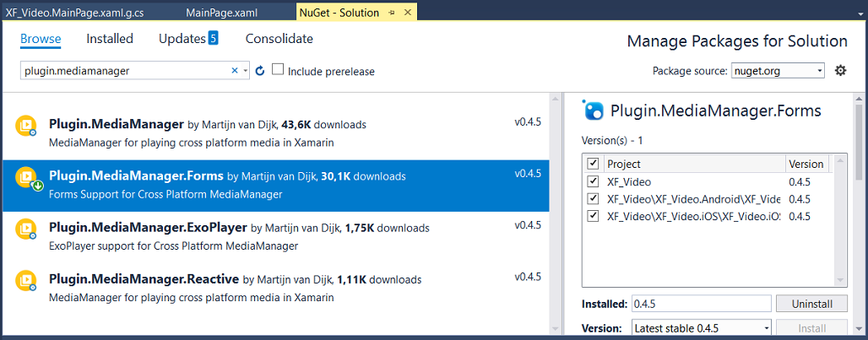868x340 pixels.
Task: Click the pin icon on NuGet tab
Action: (392, 13)
